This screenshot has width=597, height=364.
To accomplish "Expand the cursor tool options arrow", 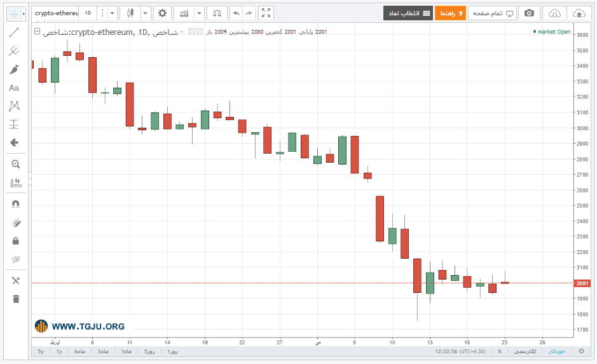I will (24, 14).
